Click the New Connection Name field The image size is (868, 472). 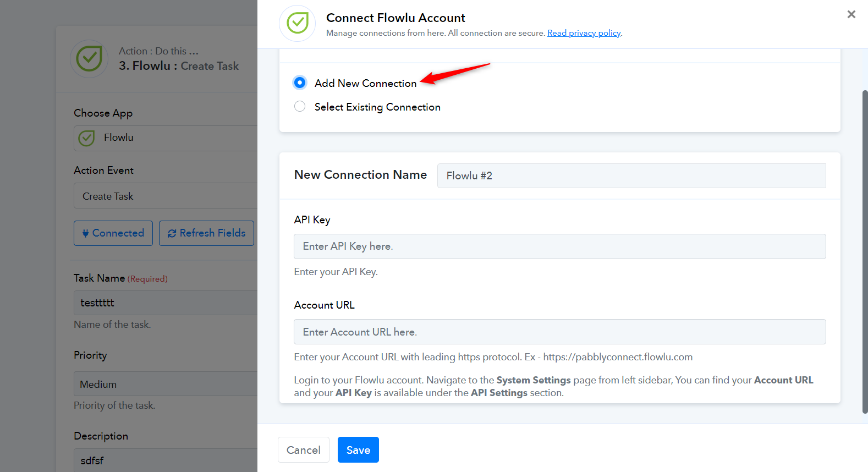point(631,175)
